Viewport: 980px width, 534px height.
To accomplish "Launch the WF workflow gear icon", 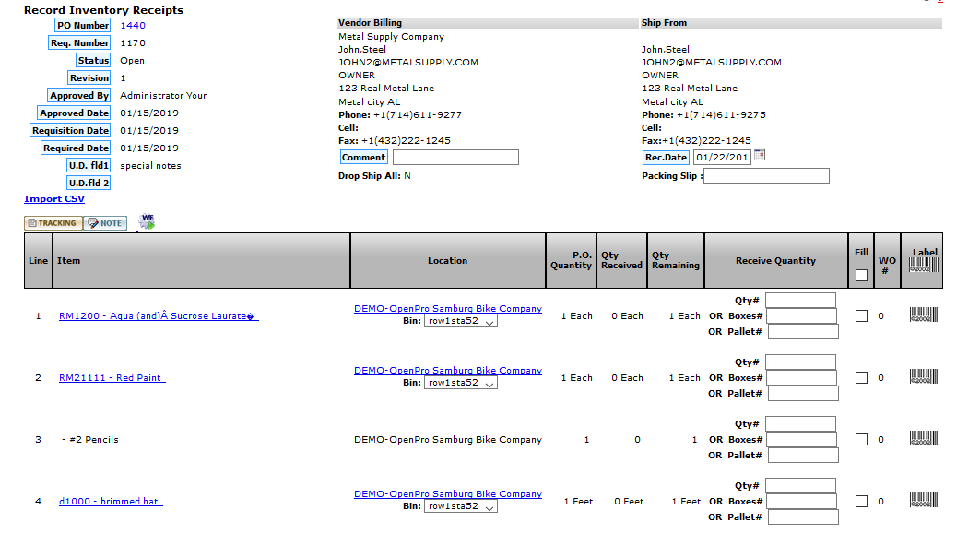I will pyautogui.click(x=147, y=221).
